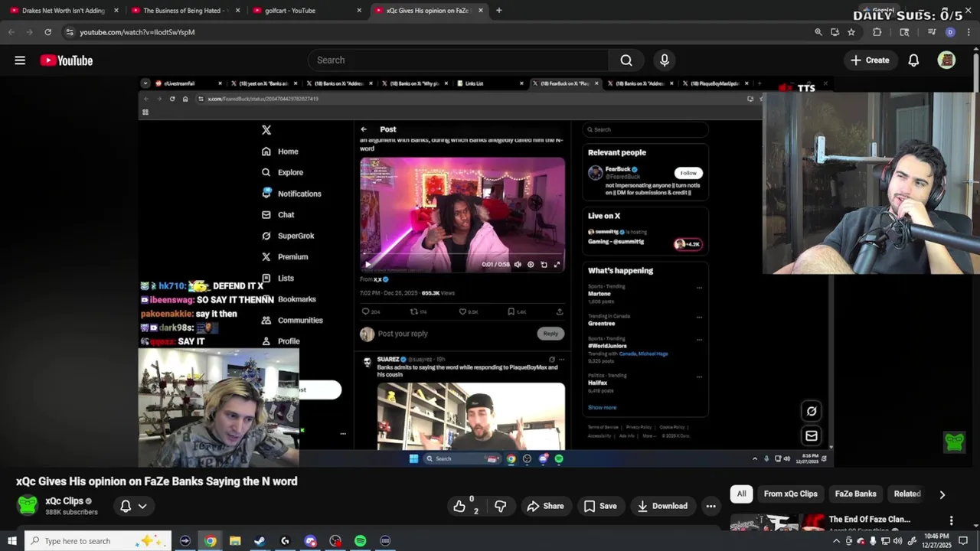This screenshot has width=980, height=551.
Task: Start voice search with the microphone
Action: [x=664, y=60]
